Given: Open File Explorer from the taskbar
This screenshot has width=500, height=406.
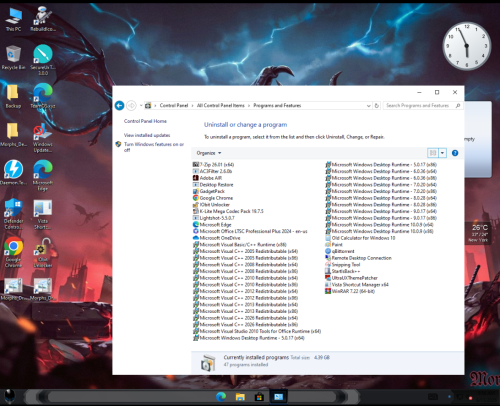Looking at the screenshot, I should click(240, 397).
